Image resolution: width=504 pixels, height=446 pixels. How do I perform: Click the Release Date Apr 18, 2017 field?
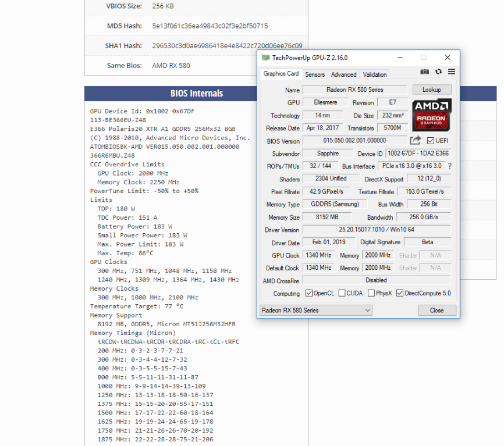pos(323,128)
